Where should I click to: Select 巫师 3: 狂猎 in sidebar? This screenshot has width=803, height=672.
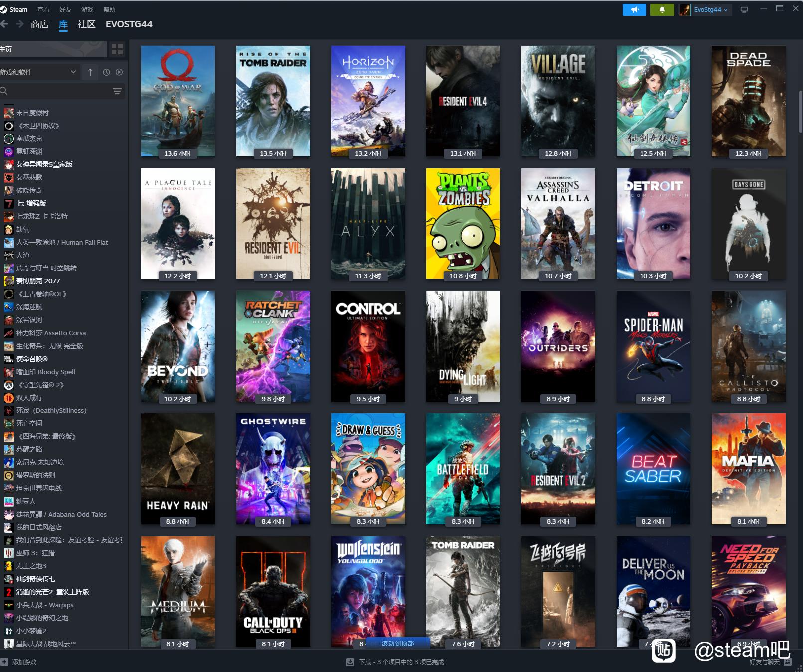point(35,553)
